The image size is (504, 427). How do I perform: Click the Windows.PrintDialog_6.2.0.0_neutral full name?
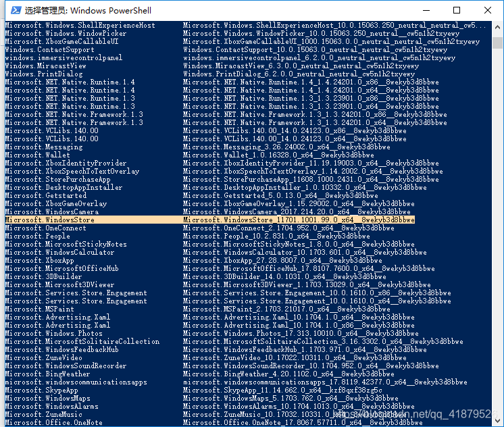coord(299,74)
